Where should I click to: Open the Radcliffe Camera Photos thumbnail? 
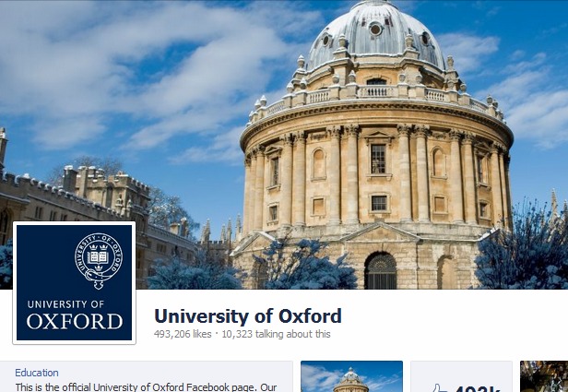click(351, 376)
